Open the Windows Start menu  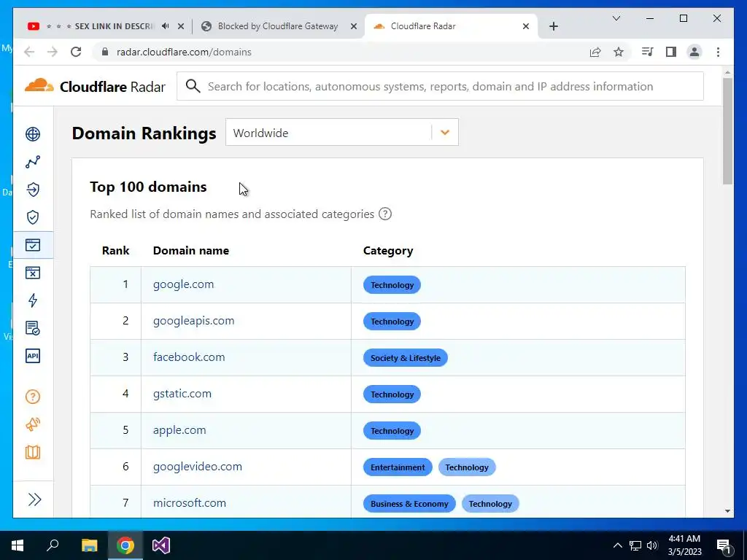point(18,545)
